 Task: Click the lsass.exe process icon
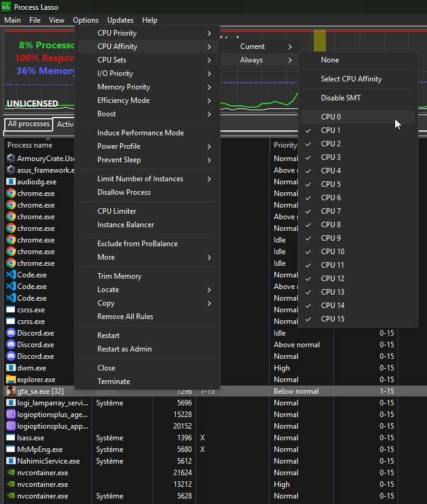[11, 437]
